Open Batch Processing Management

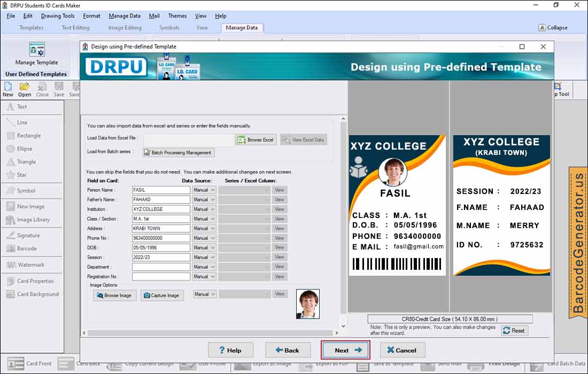tap(179, 152)
